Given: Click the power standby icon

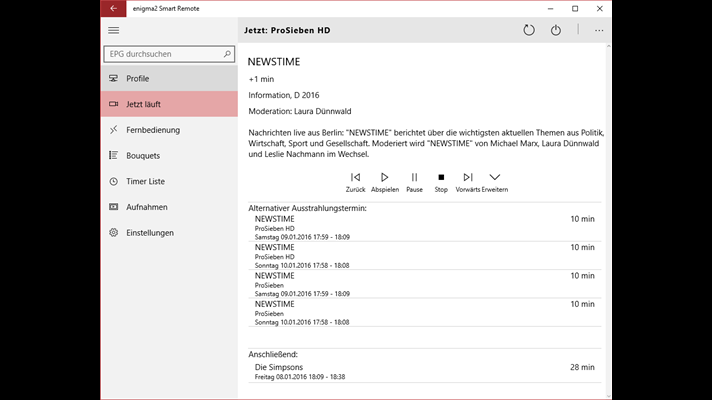Looking at the screenshot, I should click(556, 30).
